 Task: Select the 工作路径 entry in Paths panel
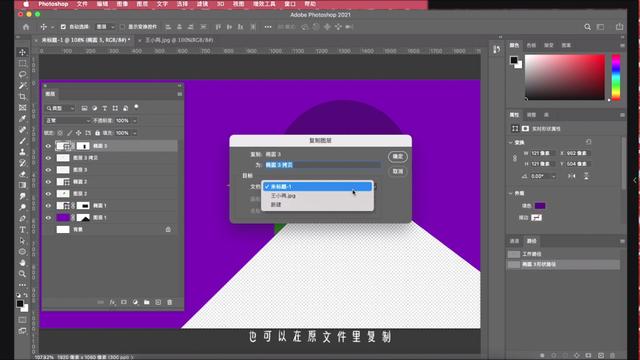click(563, 254)
